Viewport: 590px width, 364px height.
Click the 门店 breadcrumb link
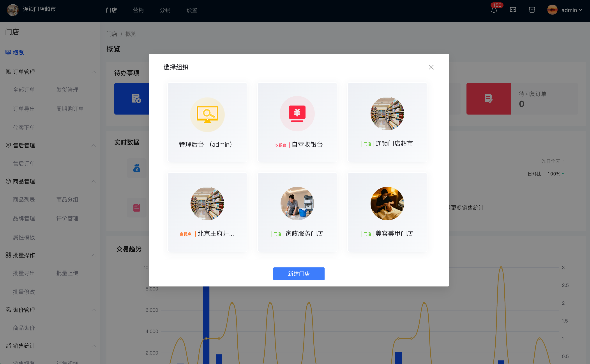112,34
